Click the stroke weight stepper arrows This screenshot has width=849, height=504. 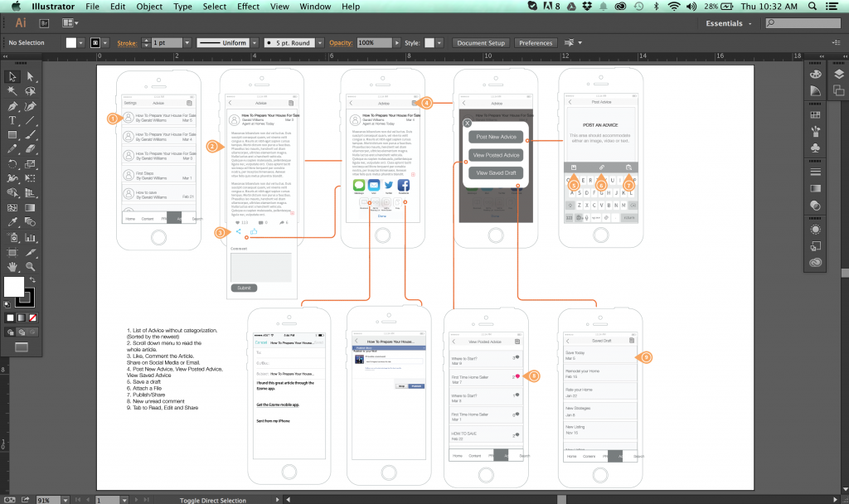[x=146, y=43]
